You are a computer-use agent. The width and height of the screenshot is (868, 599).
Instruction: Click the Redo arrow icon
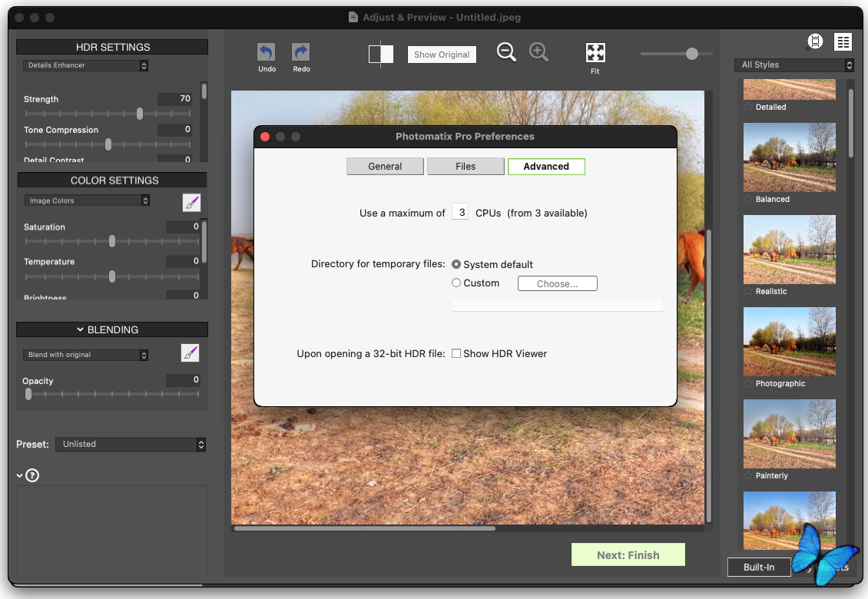tap(300, 52)
